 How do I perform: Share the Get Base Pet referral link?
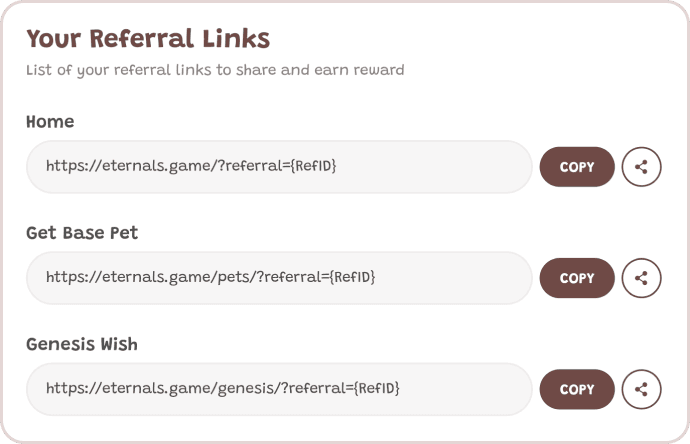click(641, 278)
